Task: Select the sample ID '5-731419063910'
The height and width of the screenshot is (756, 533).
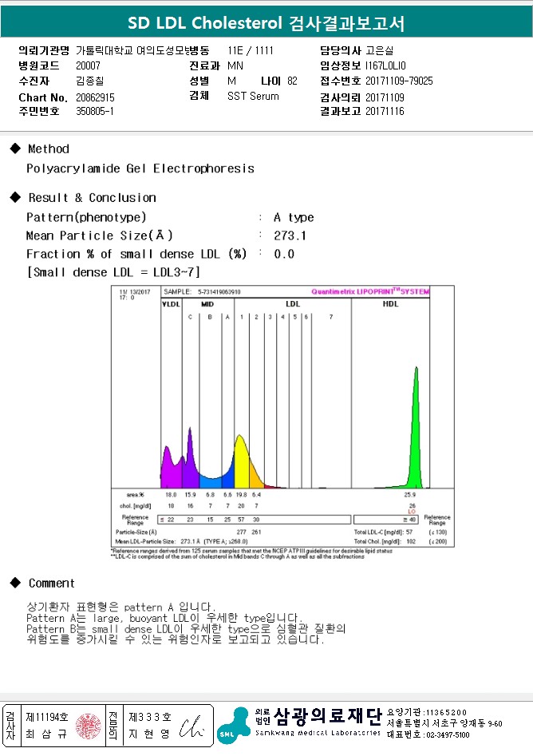Action: (x=219, y=291)
